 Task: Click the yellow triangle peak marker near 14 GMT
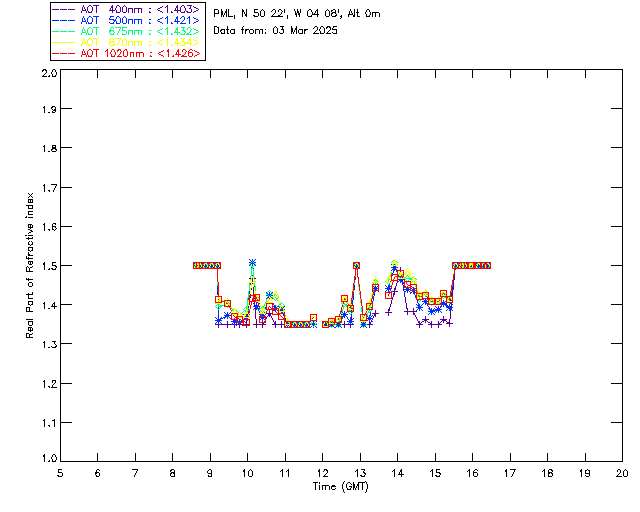click(394, 263)
